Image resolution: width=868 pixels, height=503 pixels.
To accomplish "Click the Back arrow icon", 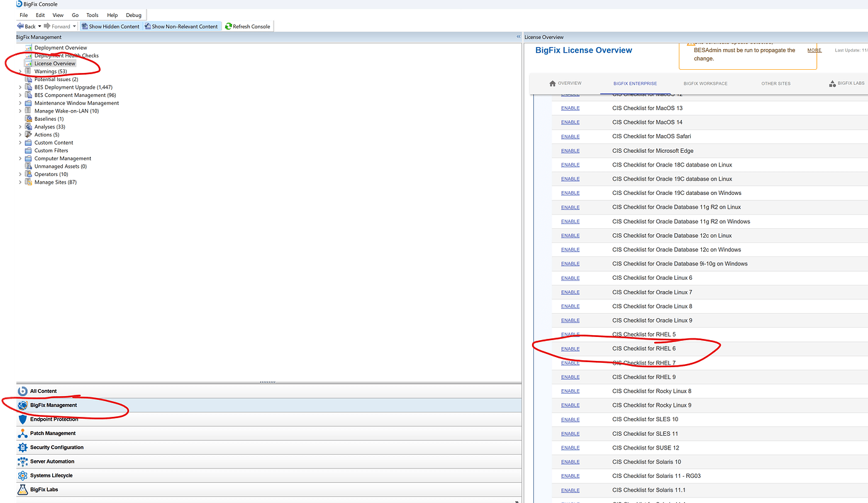I will click(x=21, y=26).
